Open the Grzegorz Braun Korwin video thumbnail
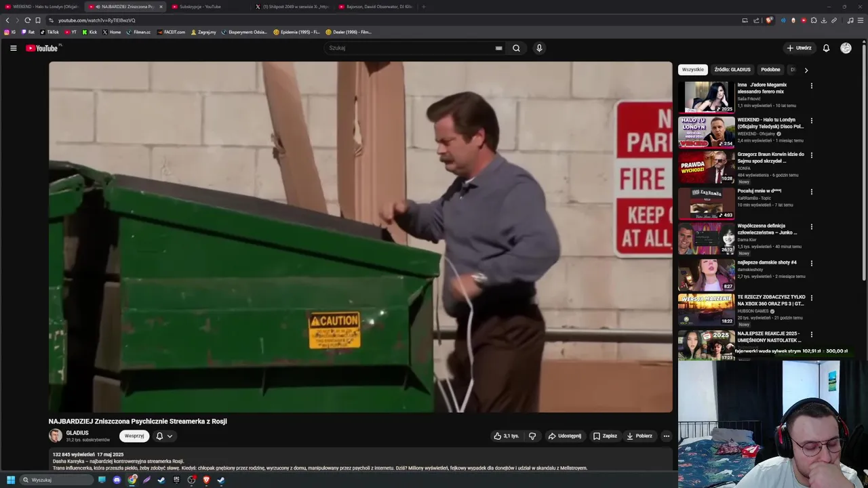Screen dimensions: 868x488 [707, 167]
